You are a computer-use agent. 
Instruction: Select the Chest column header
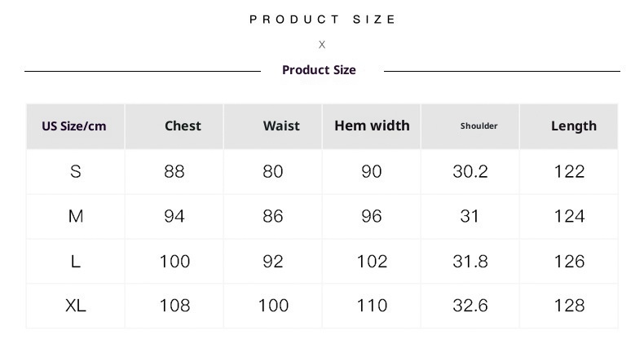[183, 126]
